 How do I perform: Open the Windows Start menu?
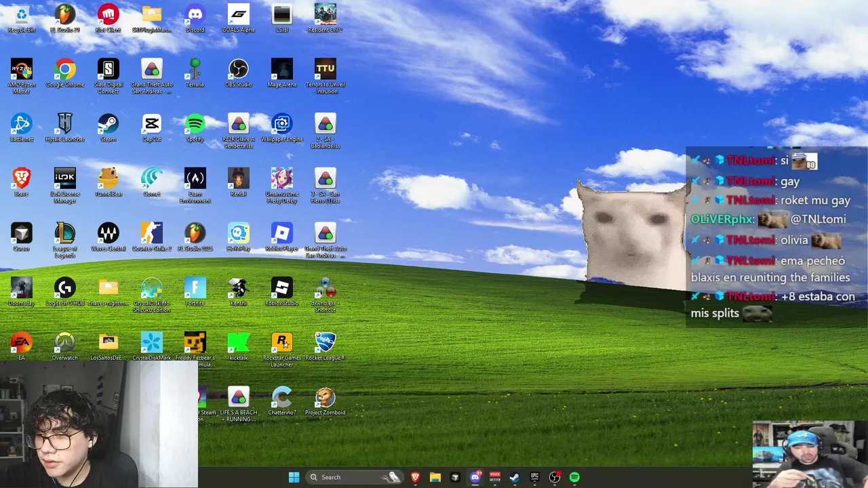pyautogui.click(x=294, y=477)
